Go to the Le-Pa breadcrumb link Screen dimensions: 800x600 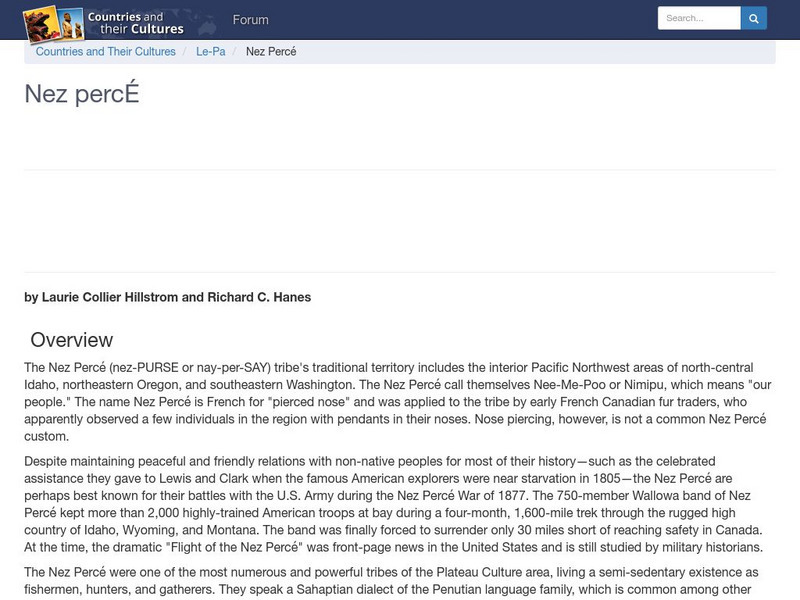pos(211,52)
